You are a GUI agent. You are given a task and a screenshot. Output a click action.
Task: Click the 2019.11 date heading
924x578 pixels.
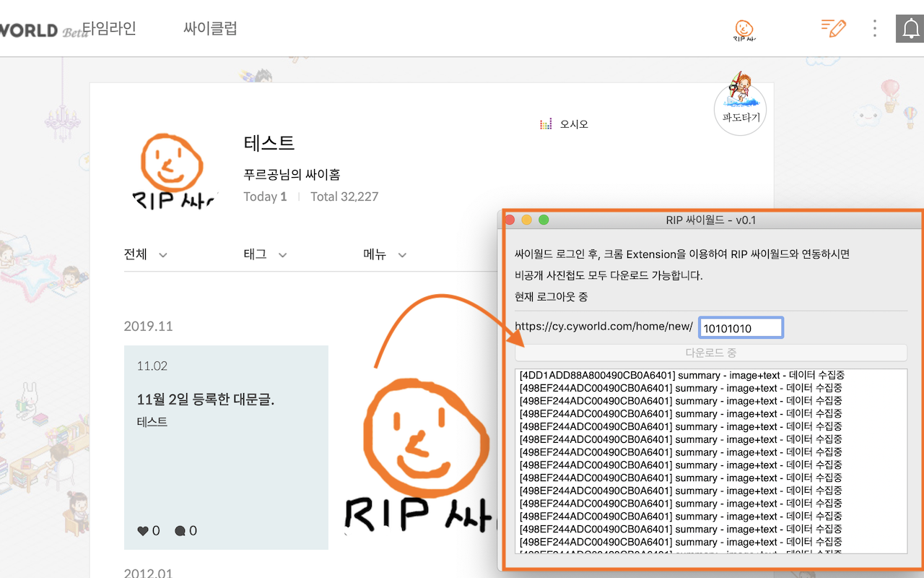pyautogui.click(x=148, y=326)
